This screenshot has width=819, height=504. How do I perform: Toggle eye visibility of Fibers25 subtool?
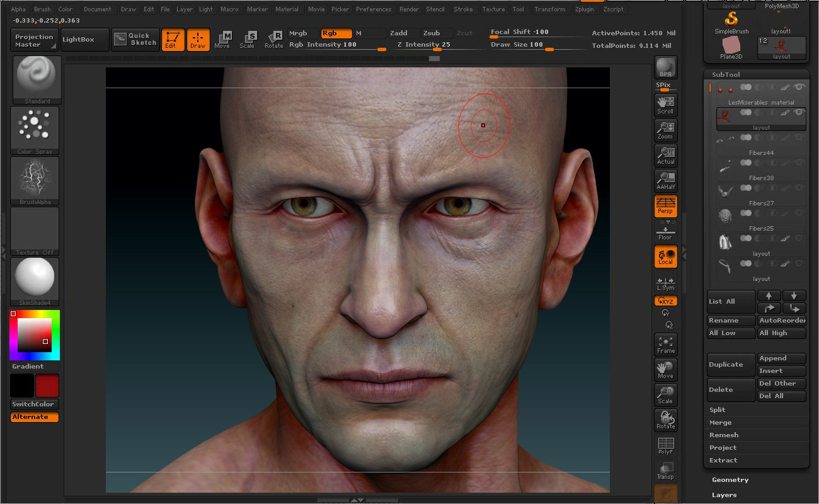(800, 214)
